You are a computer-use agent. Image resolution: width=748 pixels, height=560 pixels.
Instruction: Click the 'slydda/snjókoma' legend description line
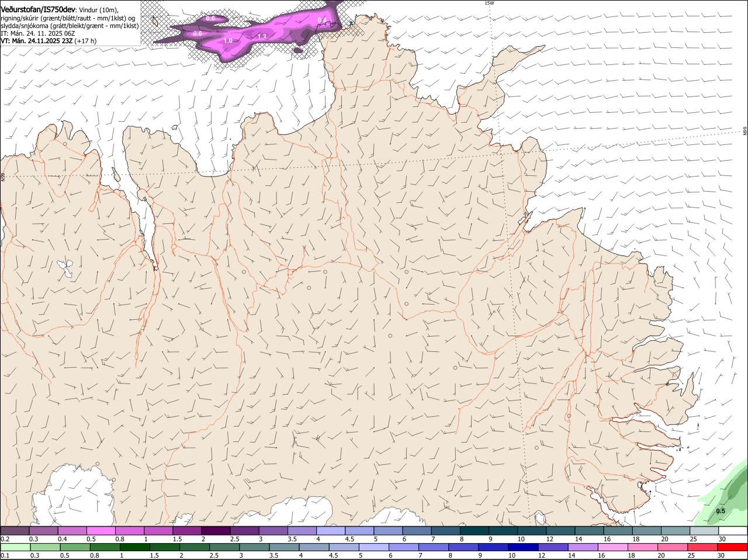click(x=70, y=26)
